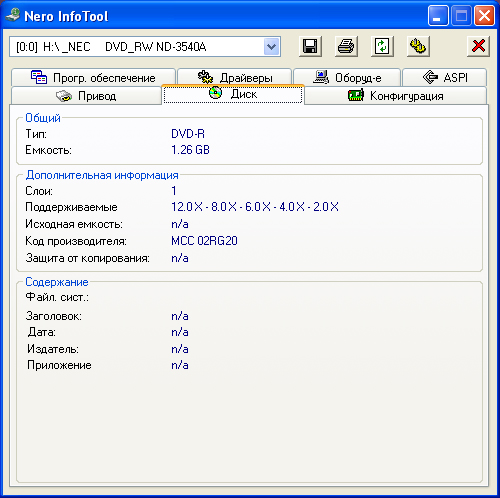Screen dimensions: 500x498
Task: Click the Save floppy disk icon
Action: [x=310, y=46]
